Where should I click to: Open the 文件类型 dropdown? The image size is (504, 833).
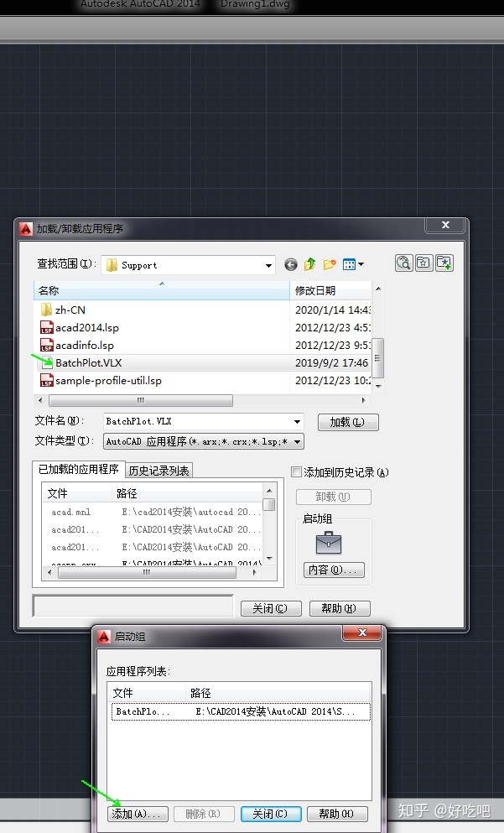pos(204,441)
